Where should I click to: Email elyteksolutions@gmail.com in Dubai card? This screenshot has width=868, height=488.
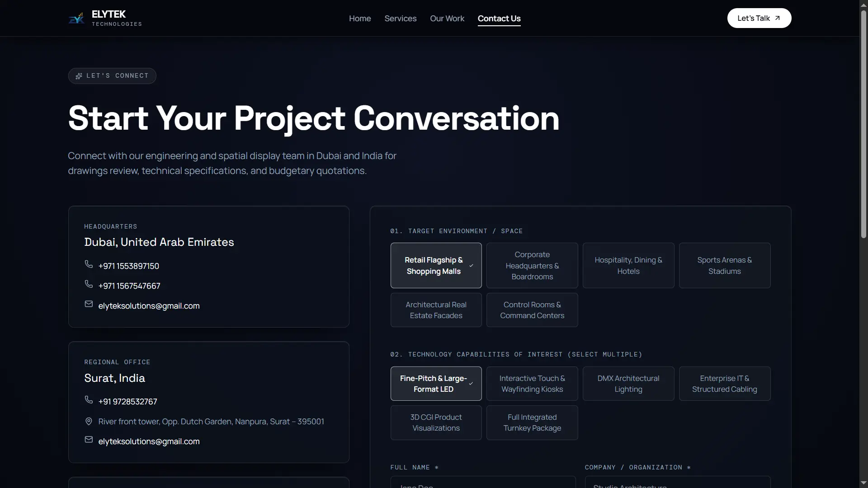149,306
